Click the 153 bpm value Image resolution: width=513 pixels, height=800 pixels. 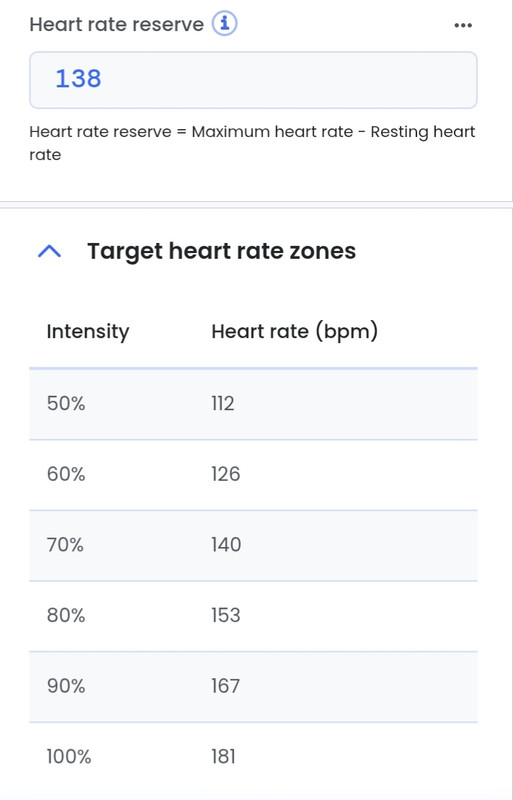(226, 616)
